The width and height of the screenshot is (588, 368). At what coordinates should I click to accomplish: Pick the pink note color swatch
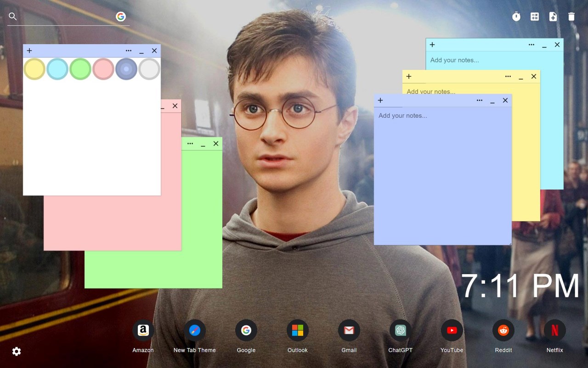103,69
